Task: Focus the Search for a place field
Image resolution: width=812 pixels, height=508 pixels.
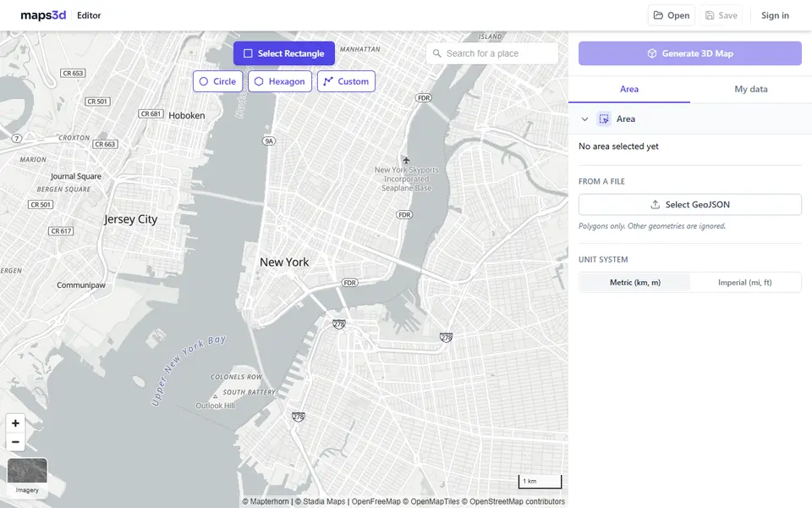Action: click(492, 53)
